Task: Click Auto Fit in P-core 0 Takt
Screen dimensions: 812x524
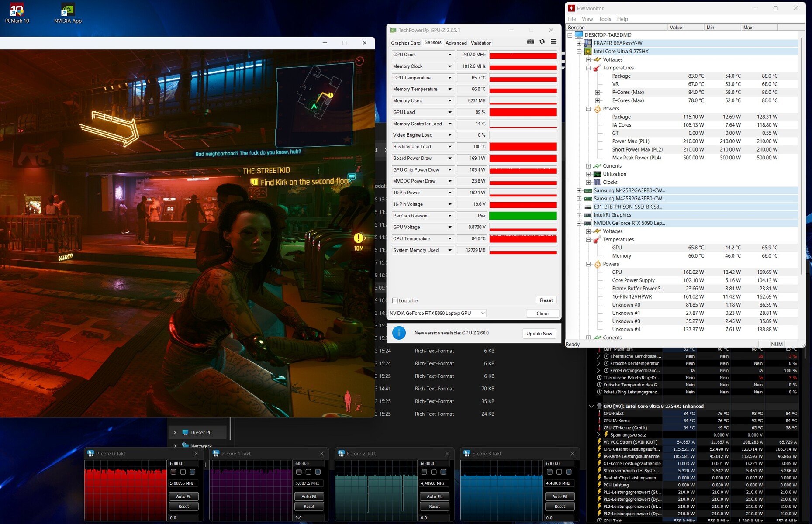Action: point(183,496)
